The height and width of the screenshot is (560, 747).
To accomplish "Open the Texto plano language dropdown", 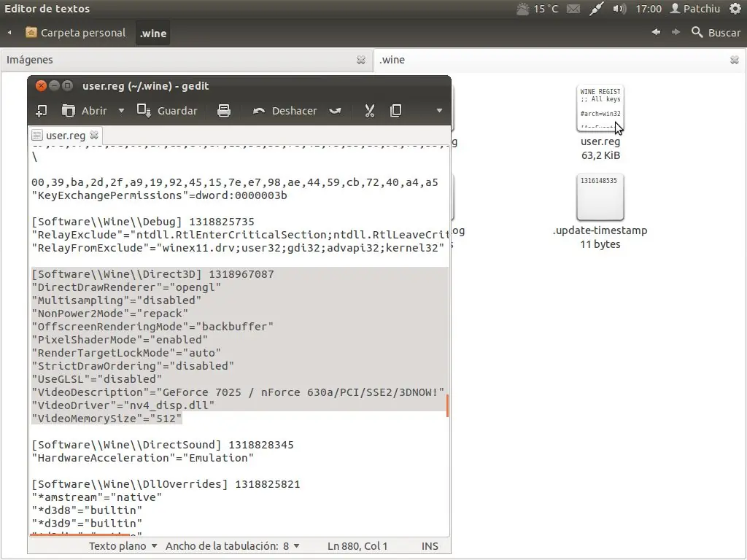I will tap(123, 546).
